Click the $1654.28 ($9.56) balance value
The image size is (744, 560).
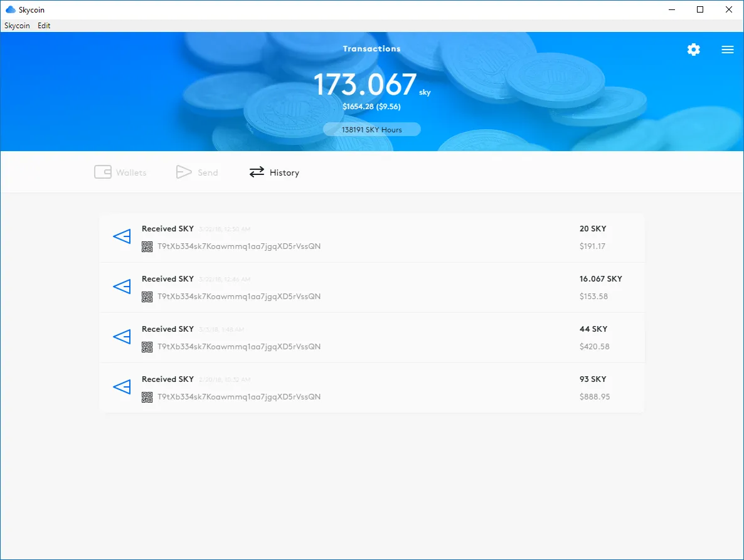coord(371,107)
